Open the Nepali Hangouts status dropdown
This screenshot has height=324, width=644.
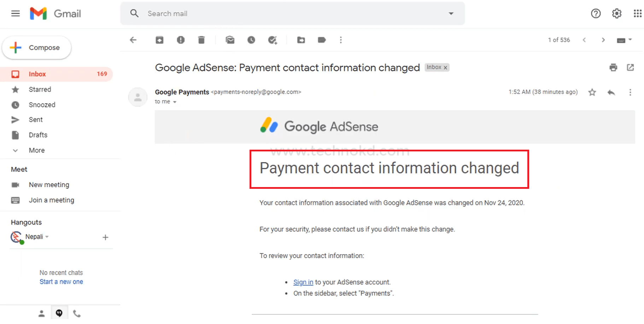[x=47, y=237]
